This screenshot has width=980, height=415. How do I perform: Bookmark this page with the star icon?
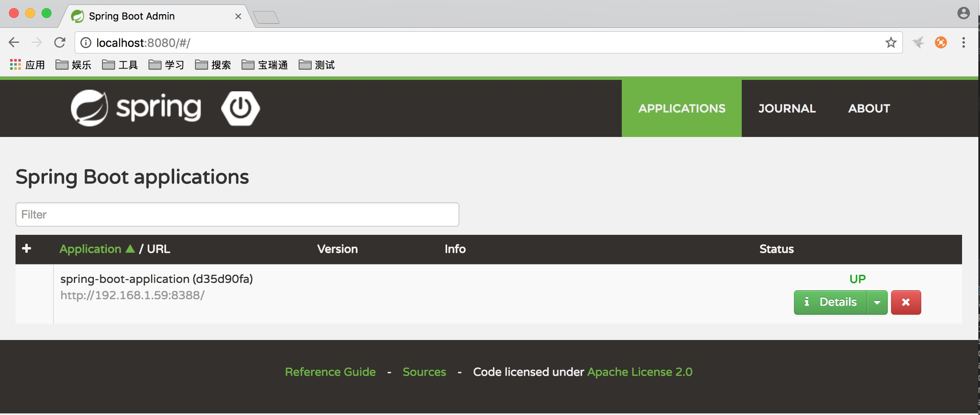click(891, 42)
